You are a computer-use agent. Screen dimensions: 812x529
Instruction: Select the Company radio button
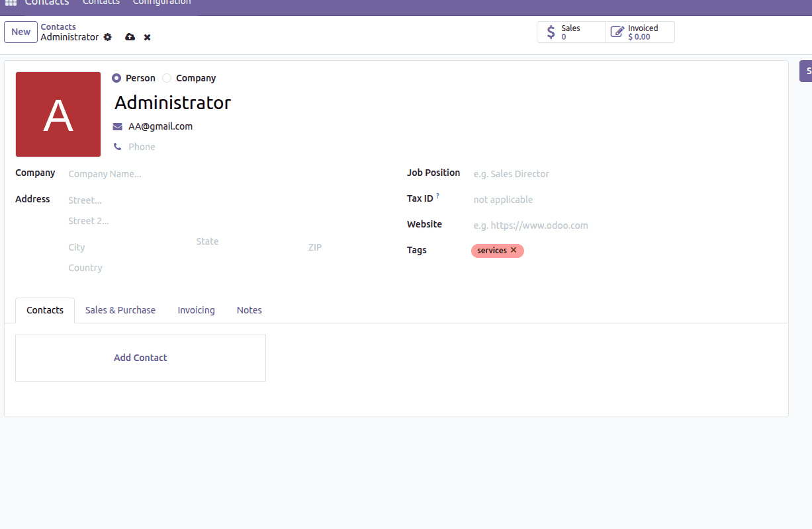(166, 77)
